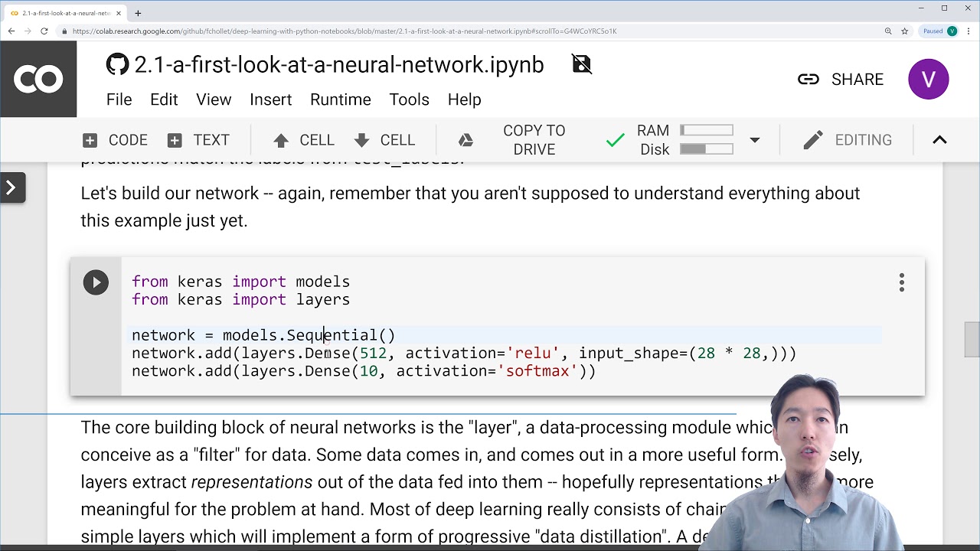Click the paragraph starting 'Let's build our network'
This screenshot has width=980, height=551.
click(470, 207)
